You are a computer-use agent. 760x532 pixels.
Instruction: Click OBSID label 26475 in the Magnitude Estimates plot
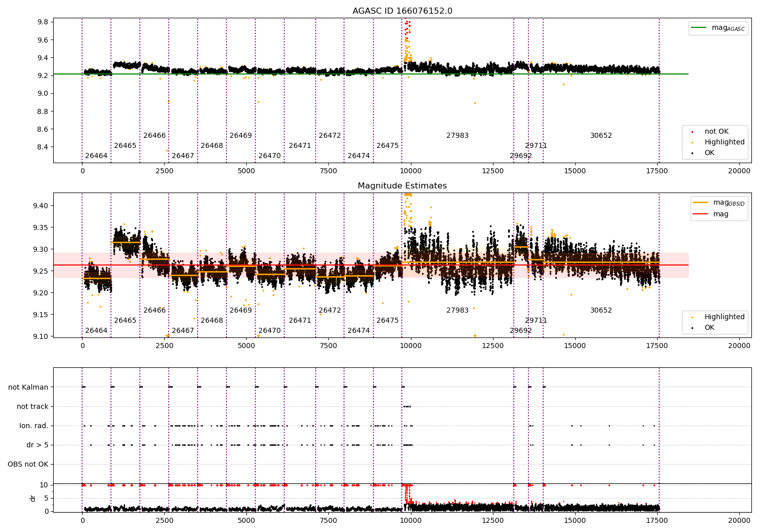[388, 321]
